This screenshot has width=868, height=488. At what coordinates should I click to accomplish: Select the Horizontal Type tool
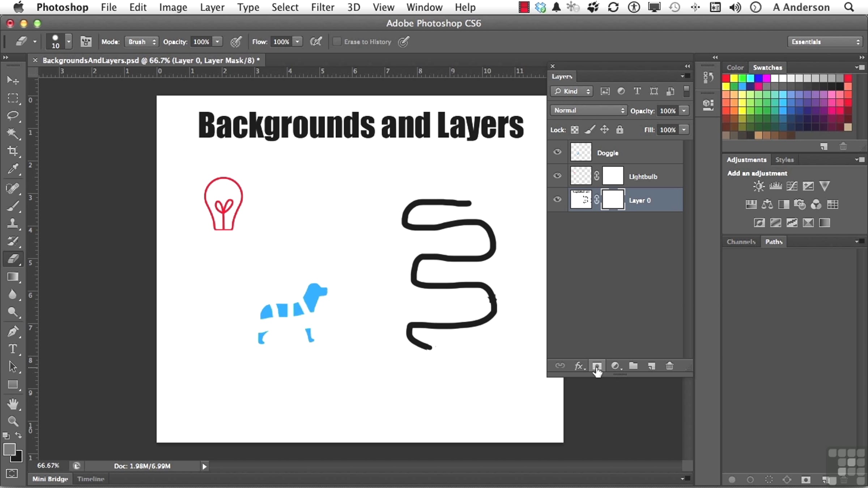coord(13,349)
